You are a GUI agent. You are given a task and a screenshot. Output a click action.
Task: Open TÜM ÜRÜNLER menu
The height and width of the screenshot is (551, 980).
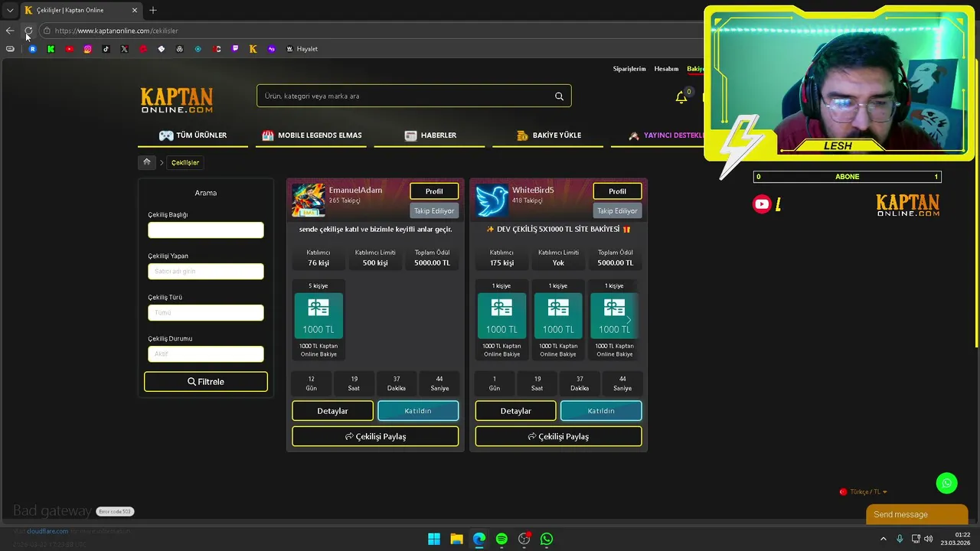pos(193,135)
